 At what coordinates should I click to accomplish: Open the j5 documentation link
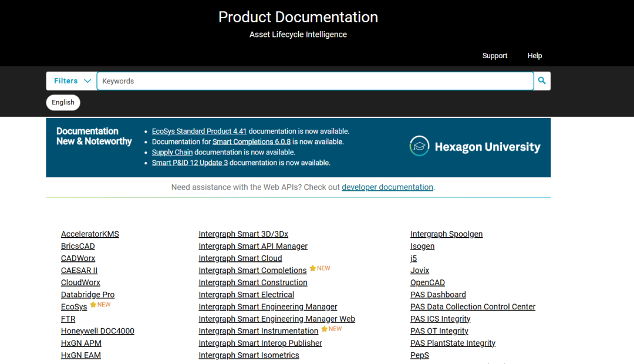pyautogui.click(x=413, y=258)
